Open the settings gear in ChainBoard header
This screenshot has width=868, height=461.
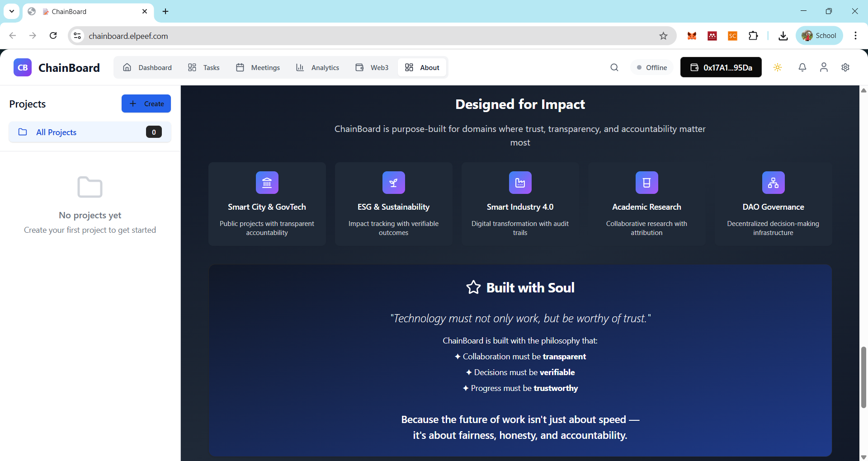click(845, 67)
